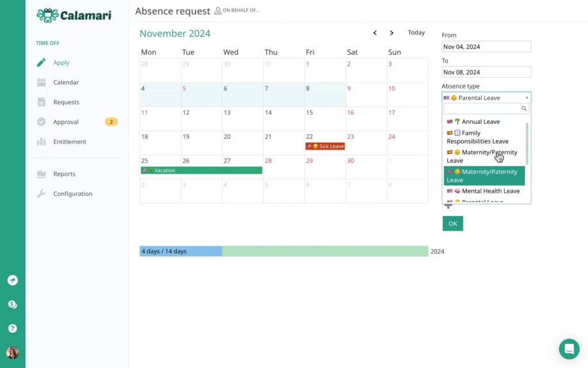Advance to next month with right arrow

tap(392, 33)
